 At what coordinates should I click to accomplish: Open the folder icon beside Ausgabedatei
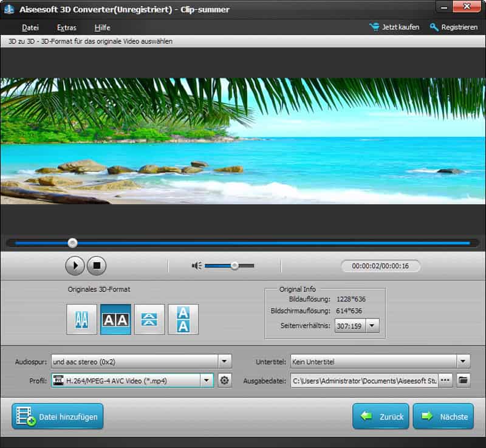point(464,380)
